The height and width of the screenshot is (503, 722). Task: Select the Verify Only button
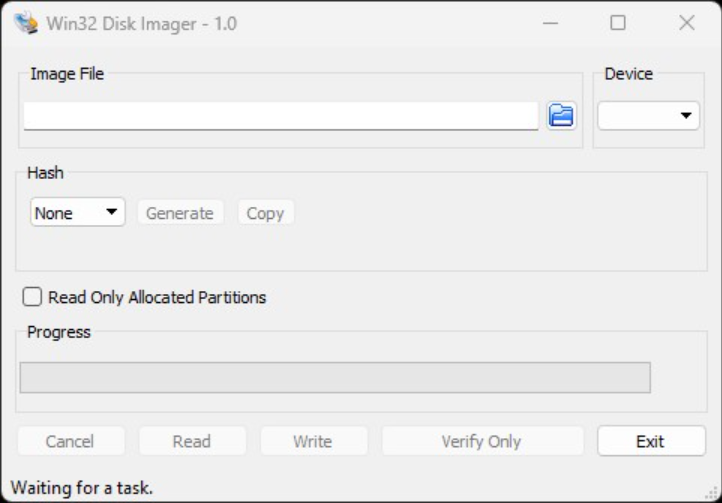coord(481,441)
